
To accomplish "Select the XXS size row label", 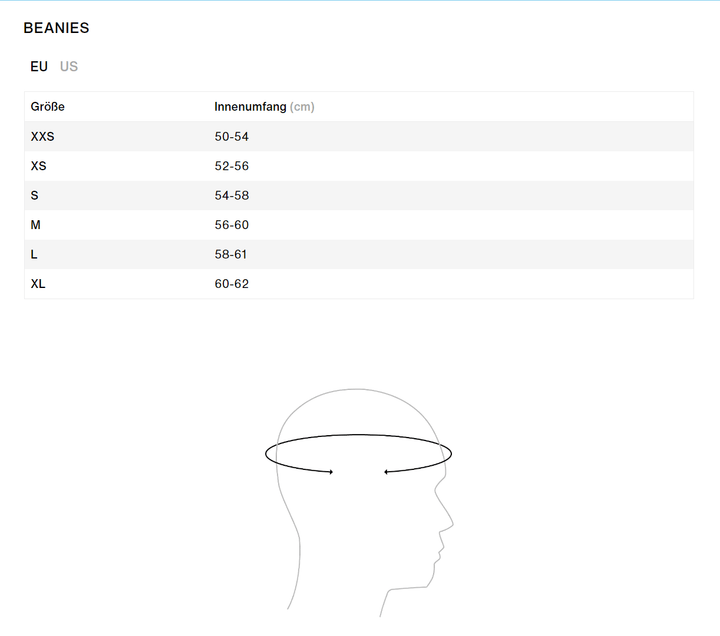I will 43,136.
